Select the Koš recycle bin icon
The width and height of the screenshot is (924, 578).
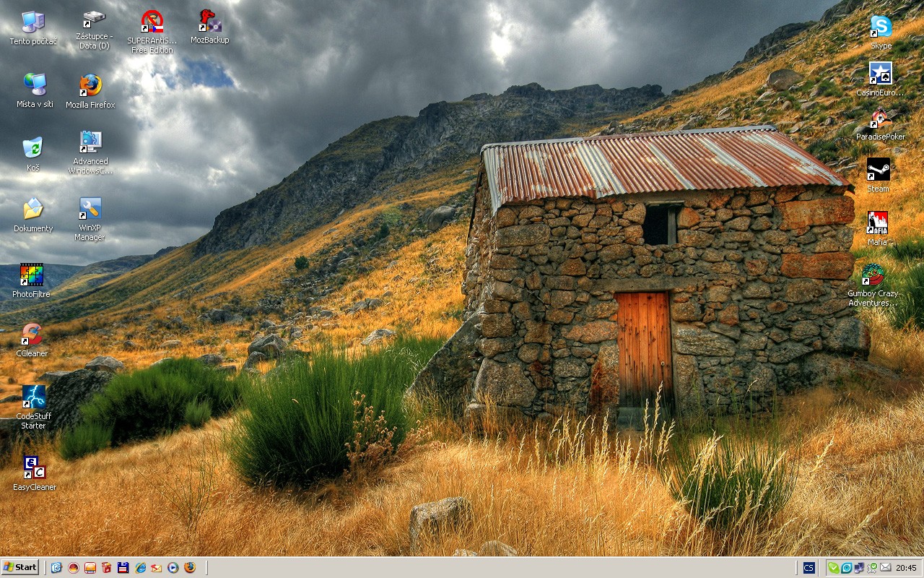click(x=32, y=148)
